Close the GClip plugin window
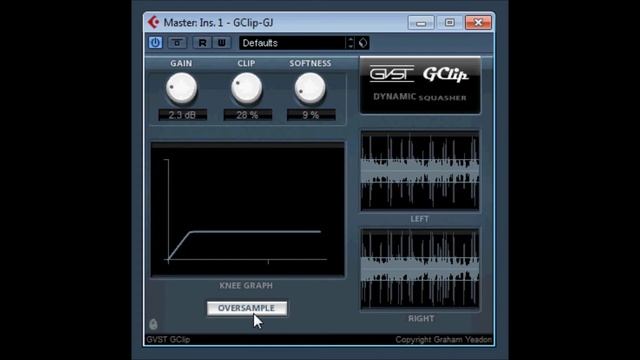This screenshot has width=640, height=360. 478,22
